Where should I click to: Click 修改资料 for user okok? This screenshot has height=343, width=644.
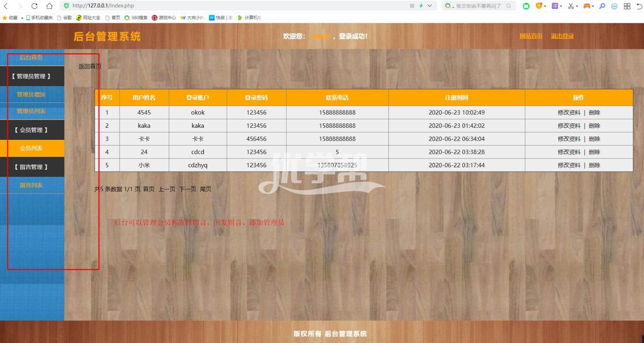coord(569,112)
